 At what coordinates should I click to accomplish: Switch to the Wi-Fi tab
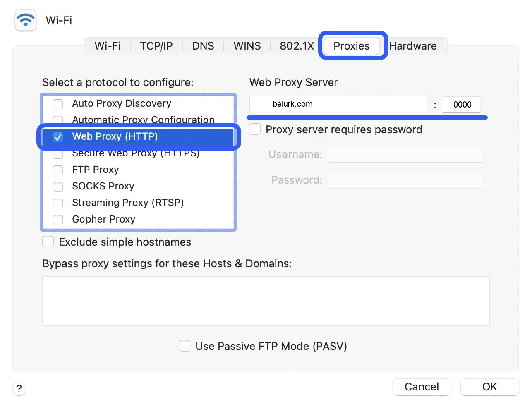click(108, 46)
